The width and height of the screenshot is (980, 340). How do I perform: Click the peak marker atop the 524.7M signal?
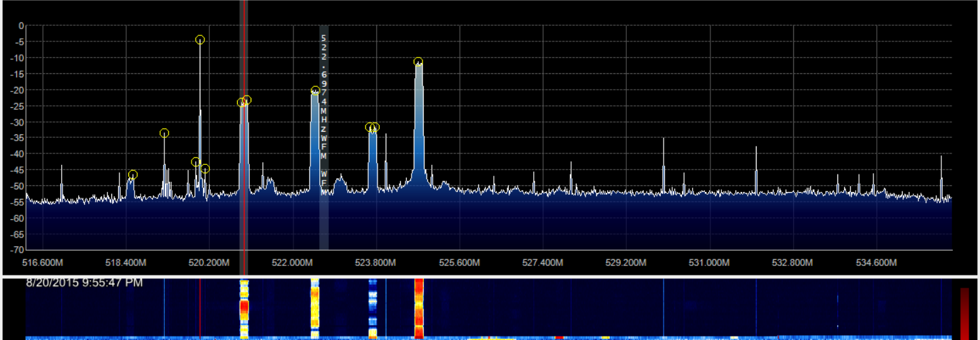click(x=418, y=62)
